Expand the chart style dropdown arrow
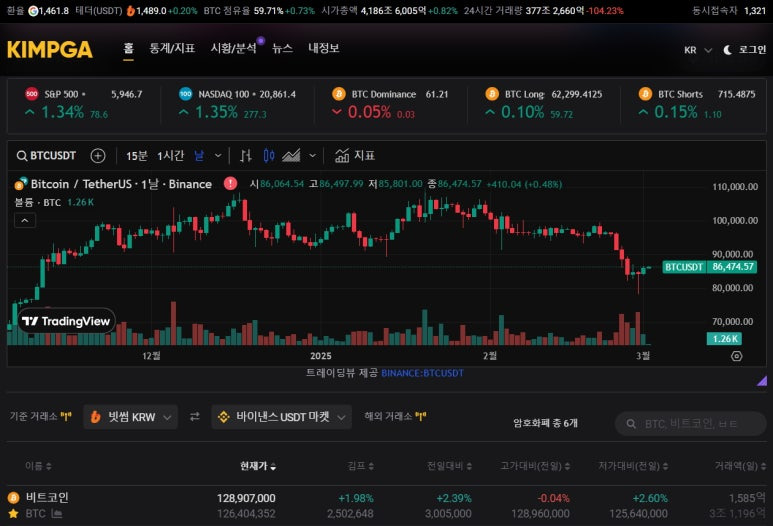 [x=312, y=156]
